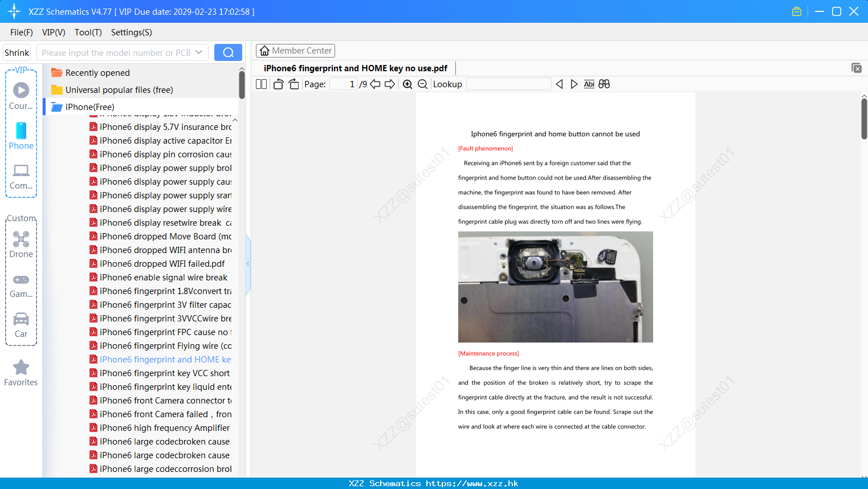
Task: Click the yellow briefcase icon in title bar
Action: 797,11
